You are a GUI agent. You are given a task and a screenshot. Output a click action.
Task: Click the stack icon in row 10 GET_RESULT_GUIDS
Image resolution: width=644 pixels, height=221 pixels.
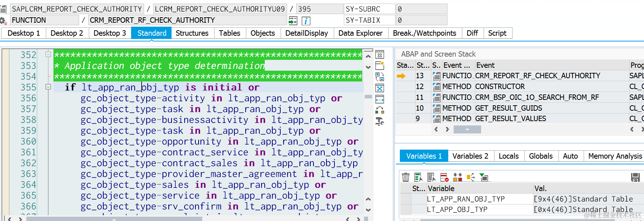pyautogui.click(x=437, y=109)
